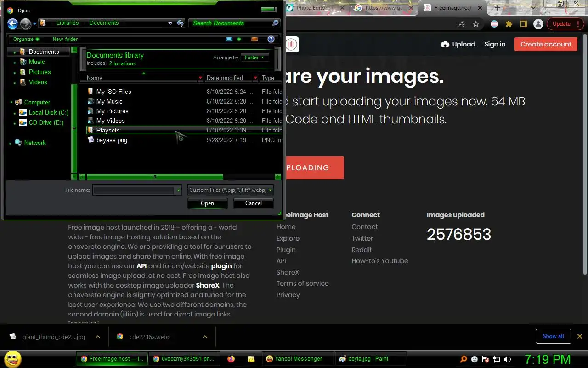This screenshot has width=588, height=368.
Task: Expand options for giant_thumb_cde2 download
Action: [x=97, y=337]
